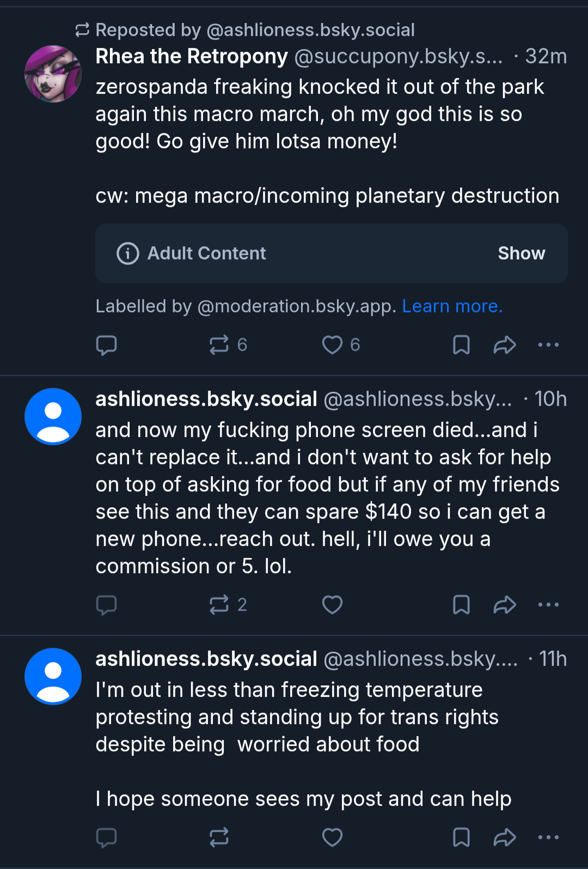
Task: Open the ashlioness.bsky.social profile name on the 10h post
Action: pos(206,399)
